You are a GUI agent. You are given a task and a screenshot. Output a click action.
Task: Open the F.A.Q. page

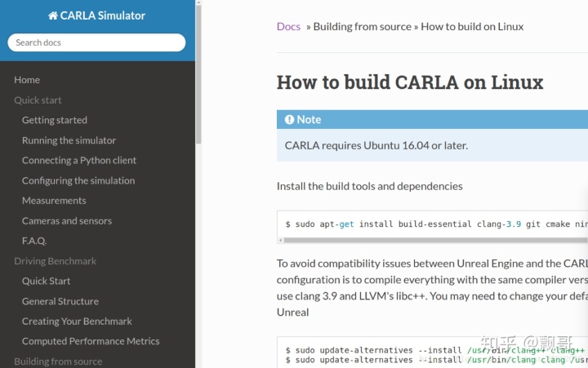pos(34,241)
